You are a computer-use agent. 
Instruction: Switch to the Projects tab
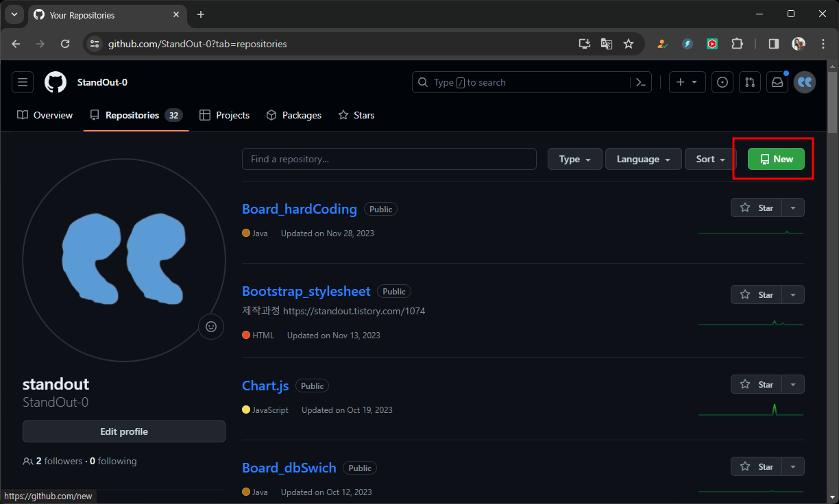click(225, 115)
